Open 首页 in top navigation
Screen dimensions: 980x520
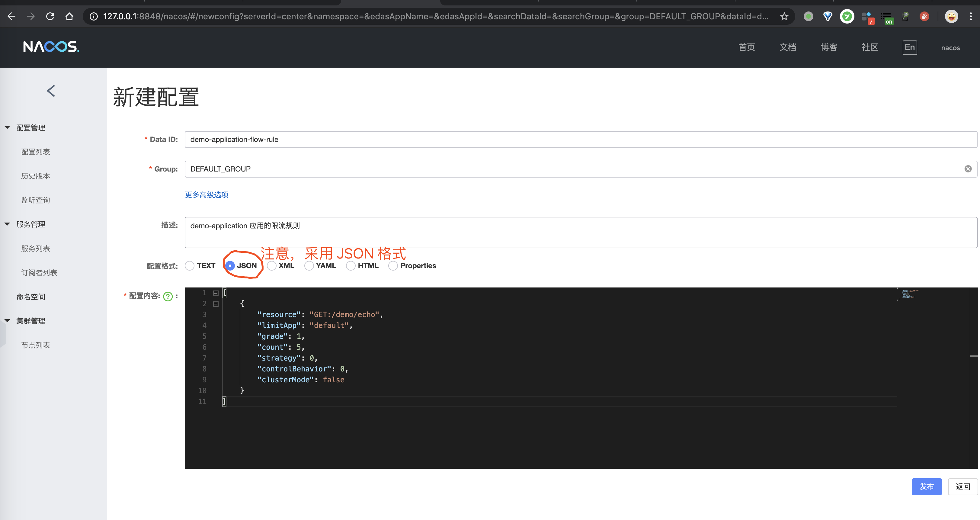(746, 47)
